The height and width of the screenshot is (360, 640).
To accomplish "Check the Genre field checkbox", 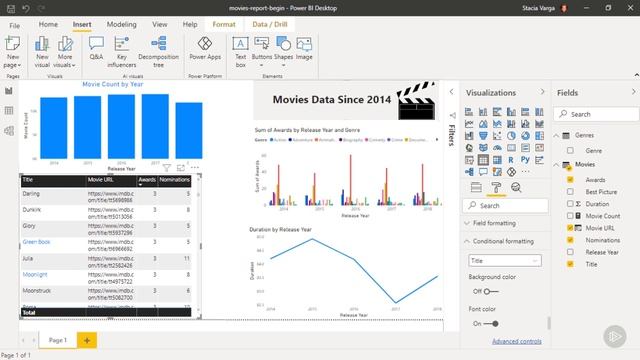I will coord(570,151).
